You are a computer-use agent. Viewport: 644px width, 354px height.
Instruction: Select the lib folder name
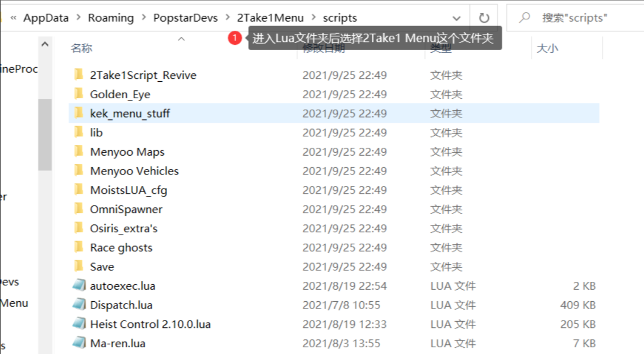coord(96,132)
